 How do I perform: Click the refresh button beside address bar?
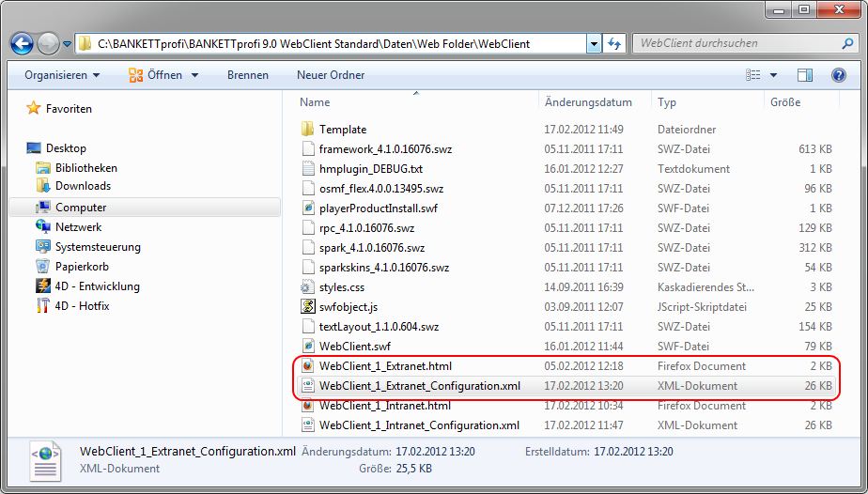point(615,43)
